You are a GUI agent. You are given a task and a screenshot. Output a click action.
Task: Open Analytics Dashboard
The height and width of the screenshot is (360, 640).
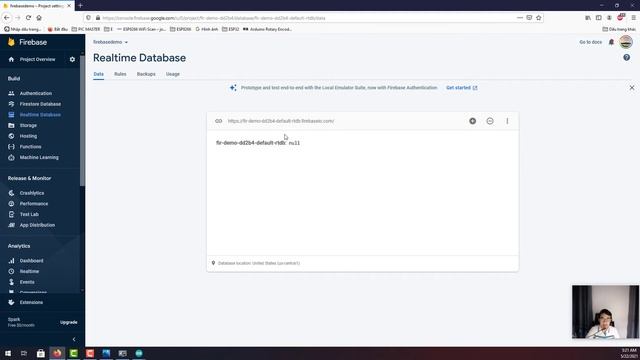pyautogui.click(x=31, y=260)
